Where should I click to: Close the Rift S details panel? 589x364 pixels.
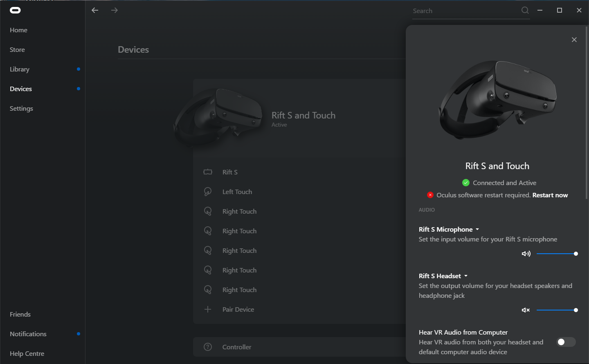click(574, 40)
